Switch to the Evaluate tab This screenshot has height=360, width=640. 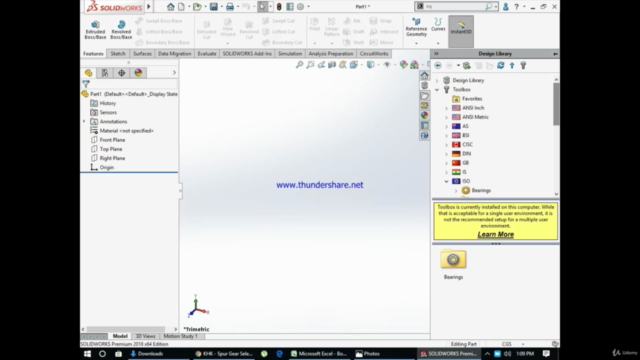[x=207, y=54]
